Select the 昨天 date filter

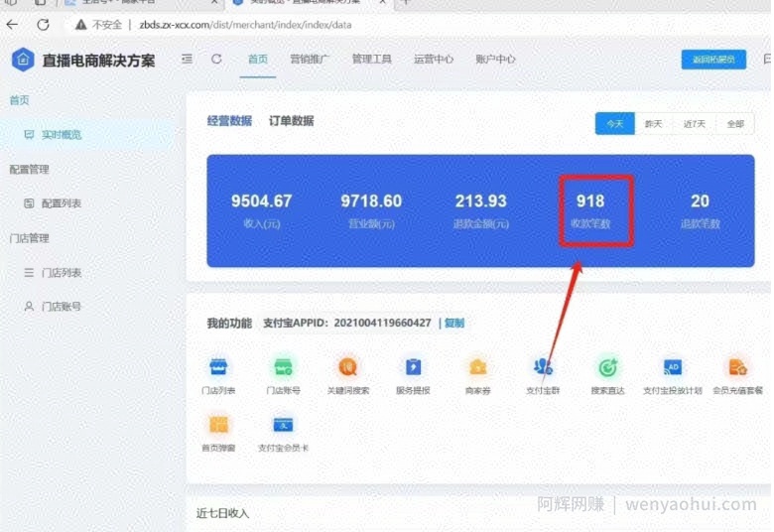pyautogui.click(x=653, y=123)
